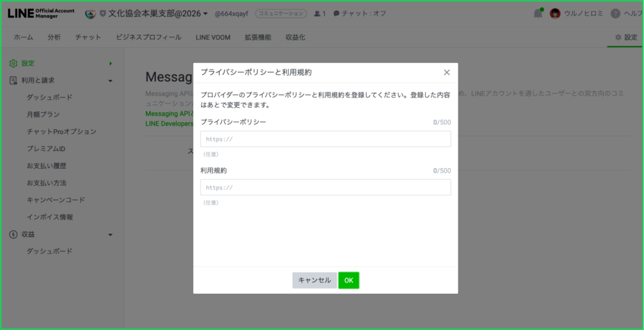644x330 pixels.
Task: Click the dialog title プライバシーポリシーと利用規約
Action: pos(256,72)
